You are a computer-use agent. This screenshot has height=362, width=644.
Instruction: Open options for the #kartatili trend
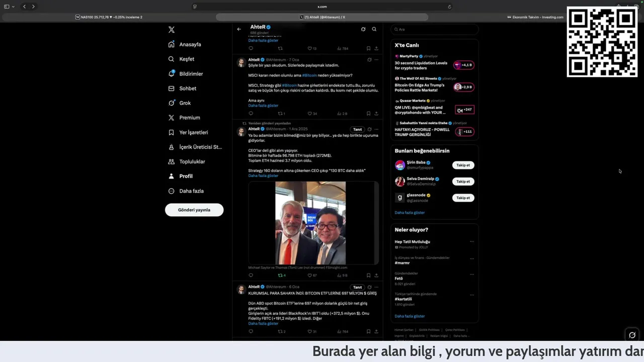[x=472, y=295]
